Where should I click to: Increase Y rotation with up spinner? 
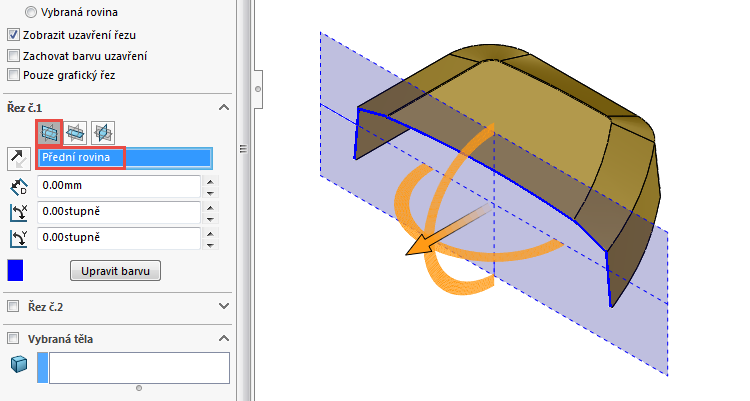[210, 233]
